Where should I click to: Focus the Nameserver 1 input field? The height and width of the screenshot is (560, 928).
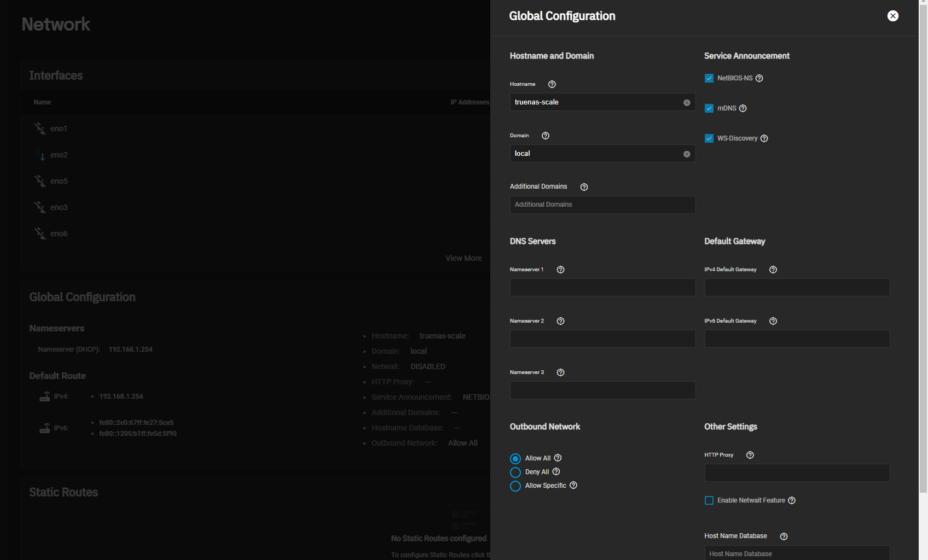pos(602,288)
